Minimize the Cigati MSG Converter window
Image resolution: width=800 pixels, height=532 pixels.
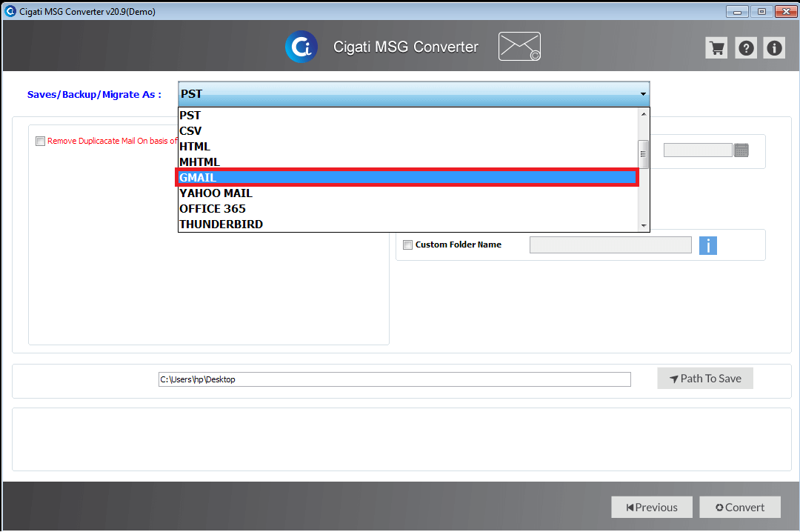click(x=737, y=11)
